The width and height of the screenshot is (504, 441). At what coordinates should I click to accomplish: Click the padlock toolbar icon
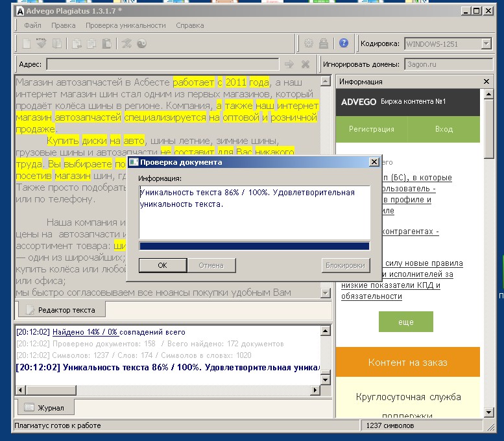point(324,43)
